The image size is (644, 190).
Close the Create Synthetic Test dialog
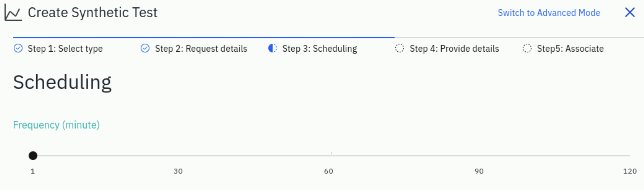coord(630,12)
